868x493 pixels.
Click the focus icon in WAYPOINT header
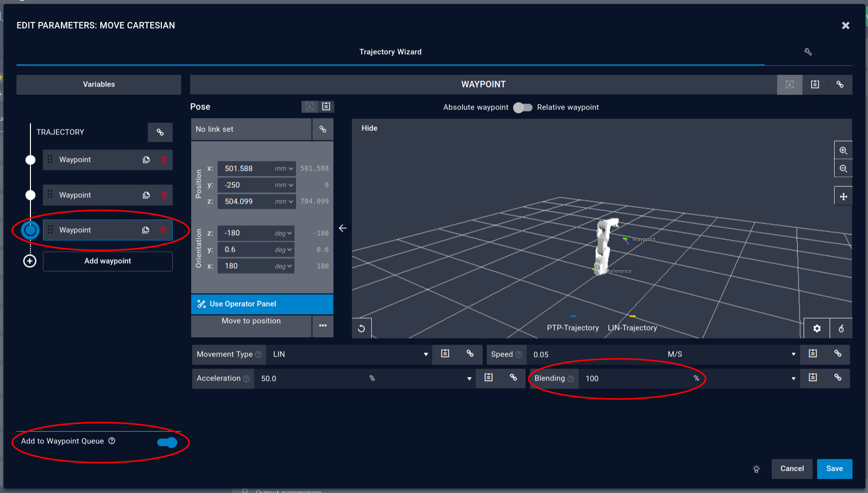[790, 84]
